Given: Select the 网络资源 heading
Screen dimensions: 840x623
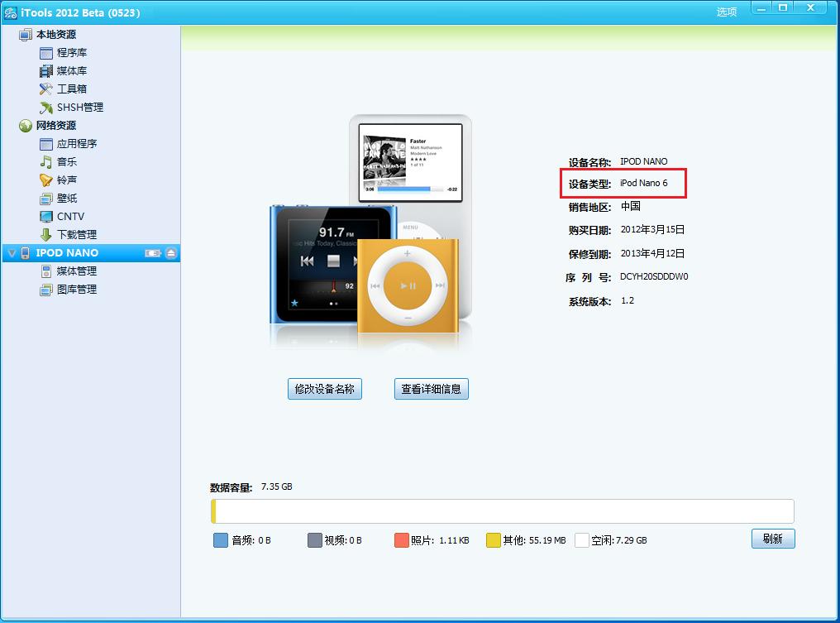Looking at the screenshot, I should click(56, 126).
